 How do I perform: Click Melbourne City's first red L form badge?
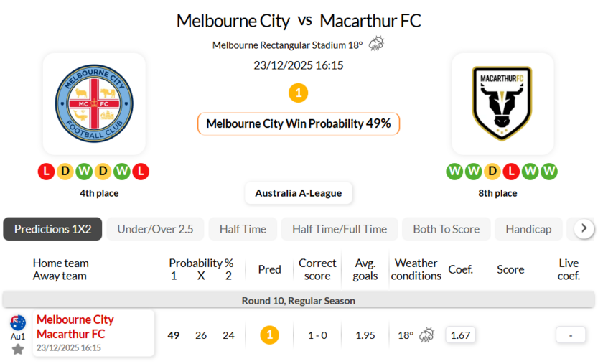(x=46, y=172)
